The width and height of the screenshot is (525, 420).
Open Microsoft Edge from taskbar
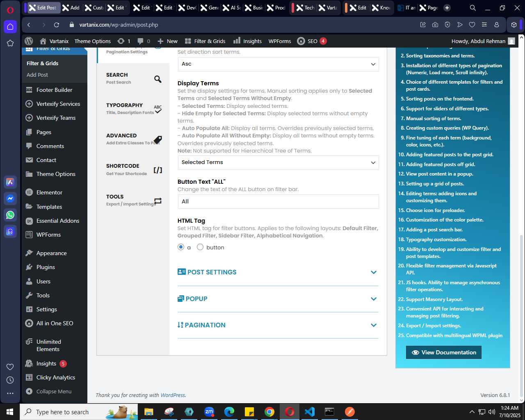229,412
